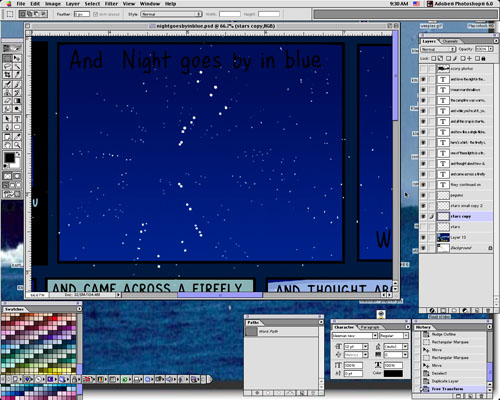Image resolution: width=500 pixels, height=400 pixels.
Task: Select the Zoom tool
Action: [17, 145]
